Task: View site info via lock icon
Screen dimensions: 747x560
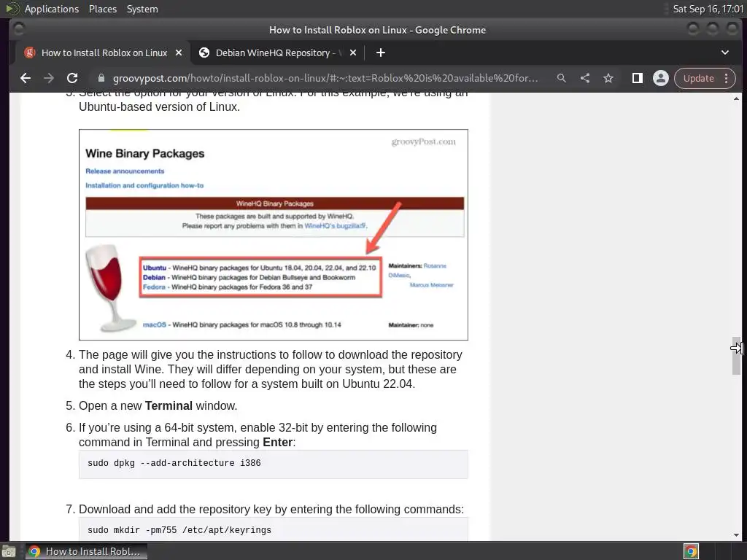Action: click(x=101, y=78)
